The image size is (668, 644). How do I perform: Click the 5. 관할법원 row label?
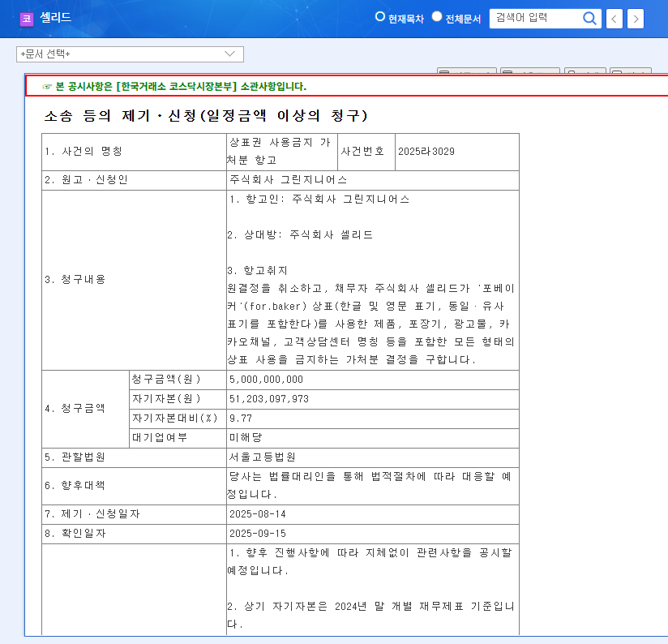point(75,457)
